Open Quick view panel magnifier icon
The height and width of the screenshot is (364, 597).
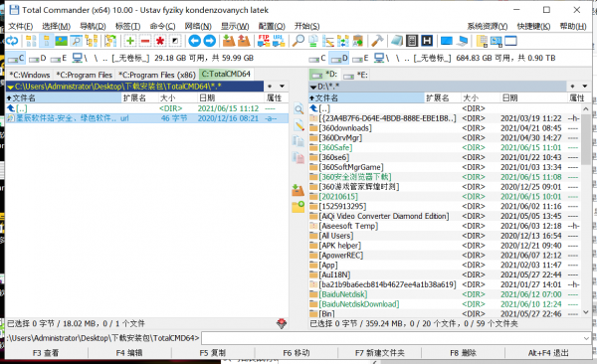coord(77,41)
